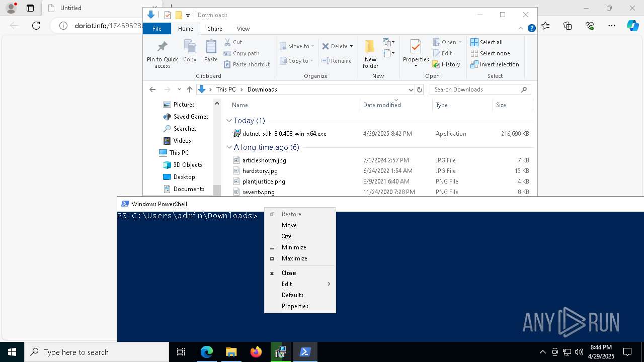Click Edge browser refresh button
The height and width of the screenshot is (362, 644).
(36, 26)
